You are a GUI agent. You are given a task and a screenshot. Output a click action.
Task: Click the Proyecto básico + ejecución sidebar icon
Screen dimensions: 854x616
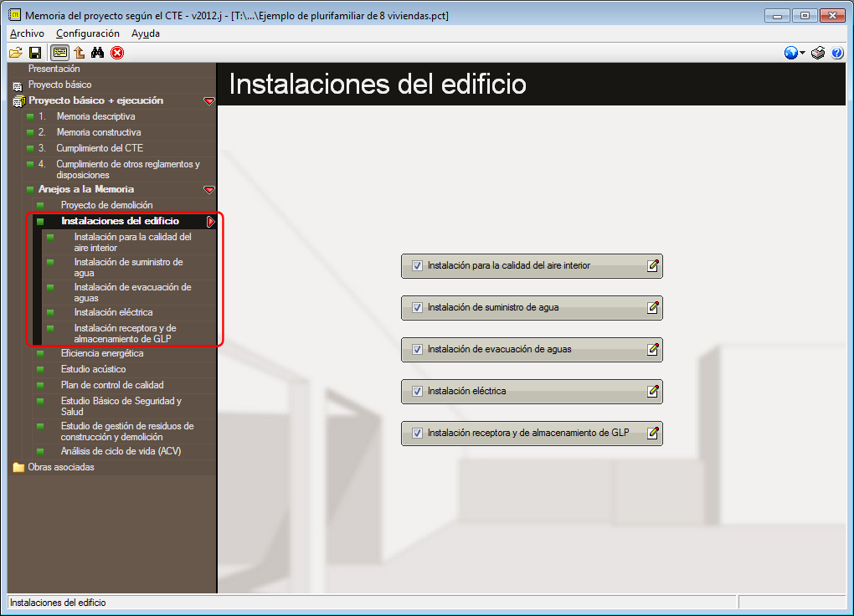click(19, 101)
